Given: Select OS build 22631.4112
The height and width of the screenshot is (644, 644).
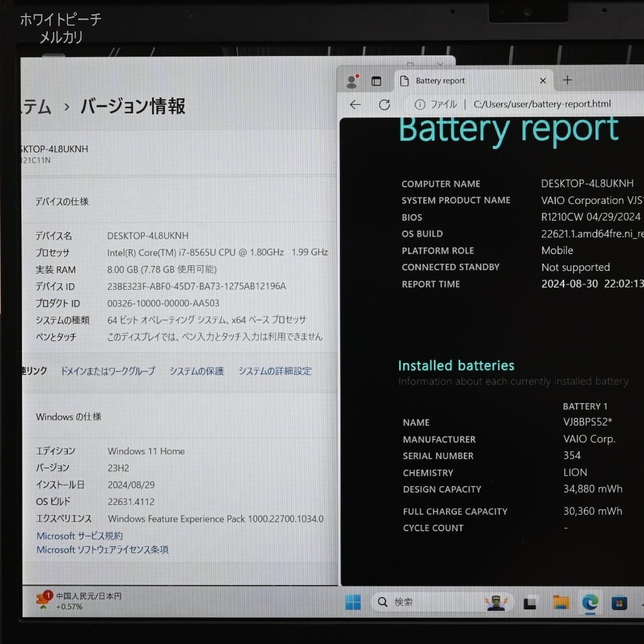Looking at the screenshot, I should [x=131, y=501].
